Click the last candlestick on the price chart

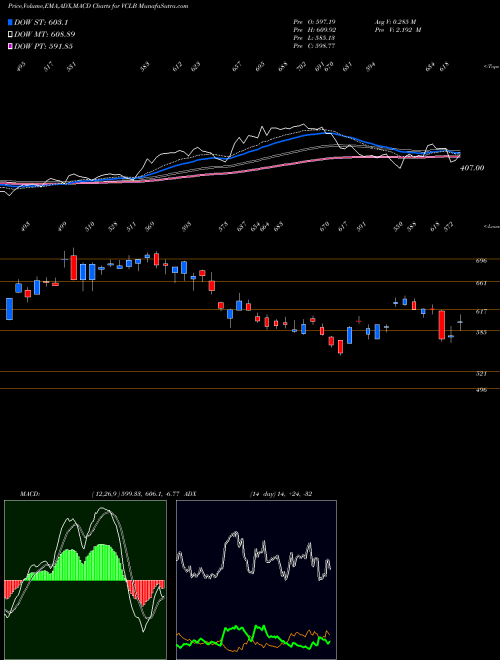pos(460,322)
